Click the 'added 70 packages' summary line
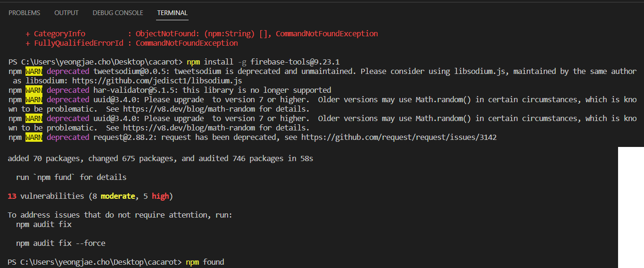This screenshot has width=644, height=268. tap(160, 158)
